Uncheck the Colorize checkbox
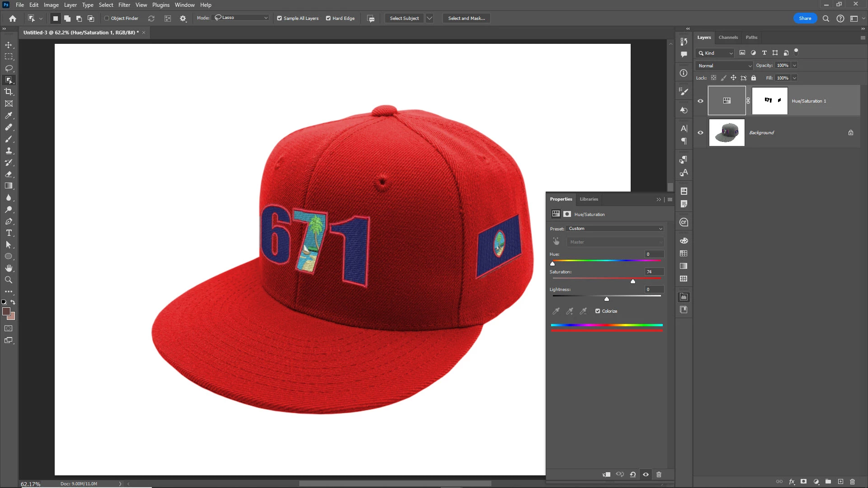868x488 pixels. coord(598,311)
